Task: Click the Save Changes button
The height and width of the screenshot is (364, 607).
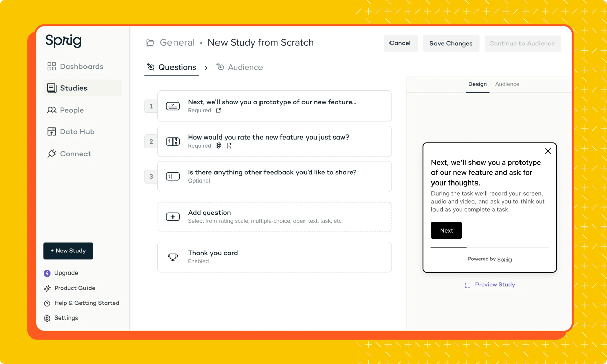Action: pyautogui.click(x=451, y=43)
